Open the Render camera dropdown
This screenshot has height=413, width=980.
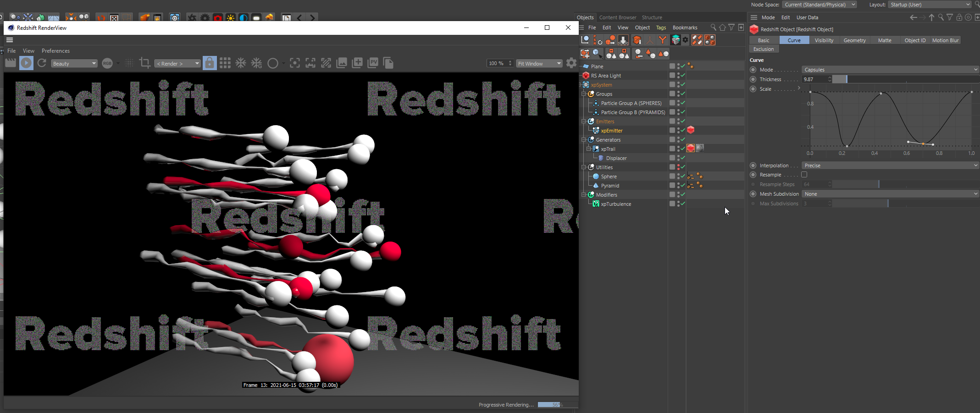177,63
